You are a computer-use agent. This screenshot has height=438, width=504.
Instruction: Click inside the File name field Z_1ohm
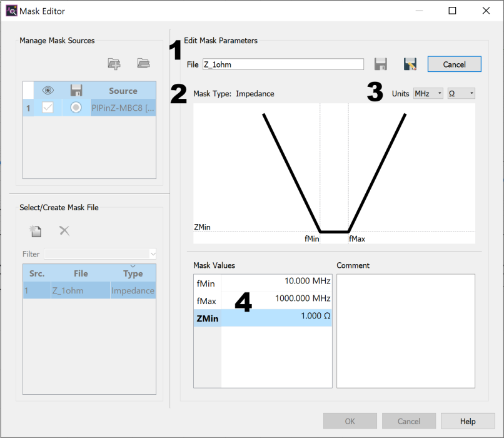pyautogui.click(x=283, y=64)
